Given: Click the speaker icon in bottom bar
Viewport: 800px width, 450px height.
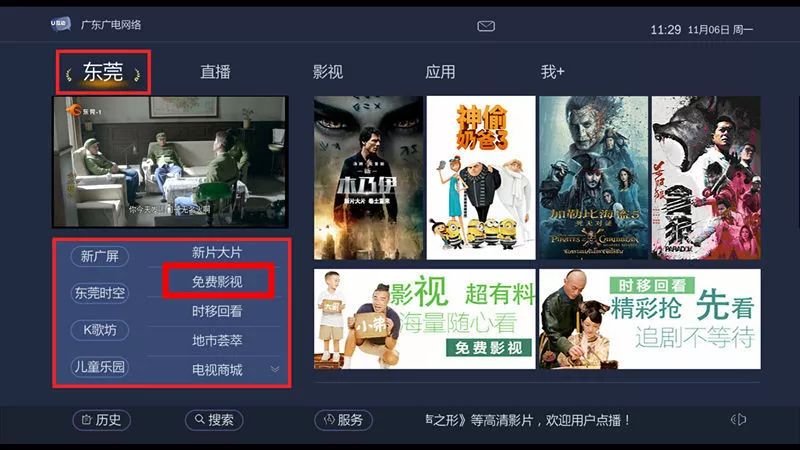Looking at the screenshot, I should tap(738, 420).
